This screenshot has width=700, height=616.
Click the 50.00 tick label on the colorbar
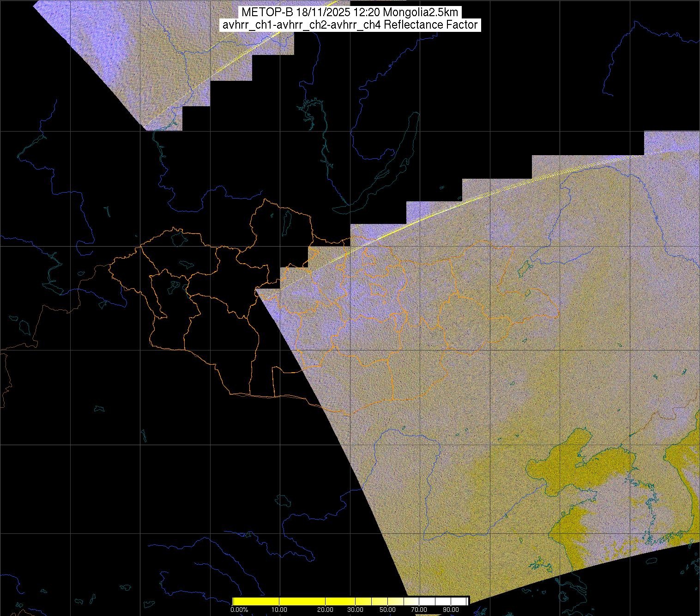coord(388,610)
